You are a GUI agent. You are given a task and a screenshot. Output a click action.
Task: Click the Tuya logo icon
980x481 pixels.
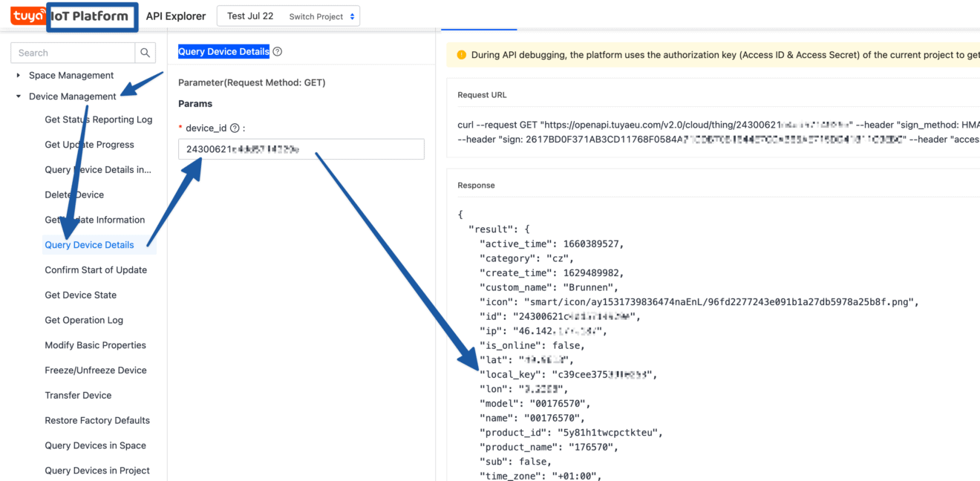click(x=28, y=16)
